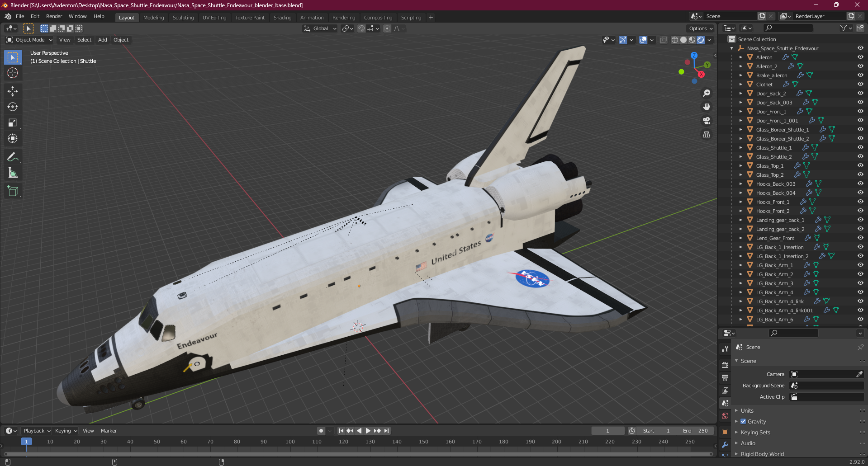Toggle camera view icon in viewport

click(x=707, y=121)
